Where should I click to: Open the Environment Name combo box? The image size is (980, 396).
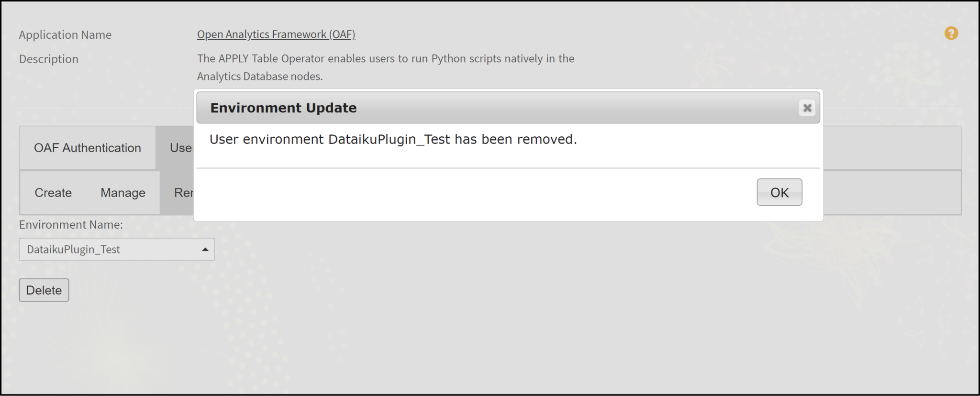point(116,250)
